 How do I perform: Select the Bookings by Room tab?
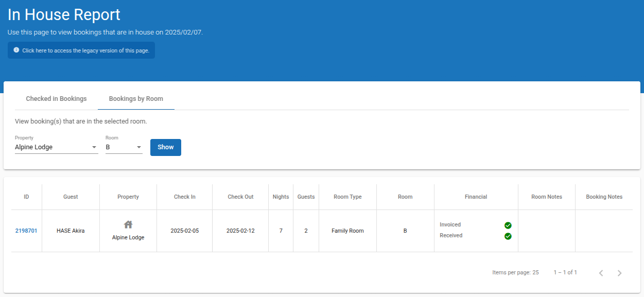pyautogui.click(x=136, y=99)
